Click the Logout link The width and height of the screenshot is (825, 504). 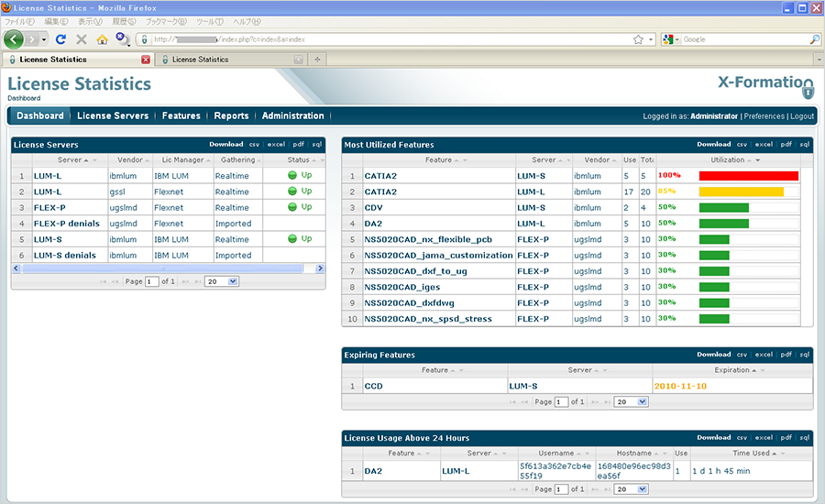pyautogui.click(x=802, y=116)
